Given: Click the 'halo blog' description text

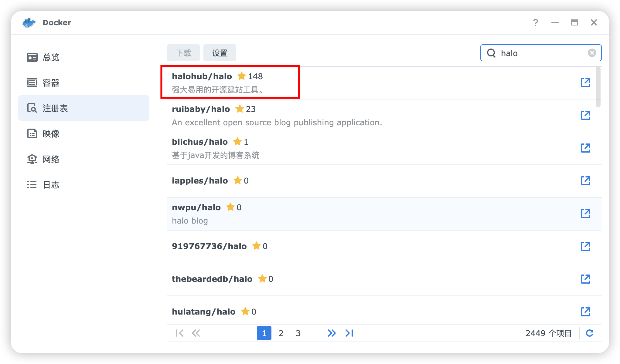Looking at the screenshot, I should (x=190, y=221).
